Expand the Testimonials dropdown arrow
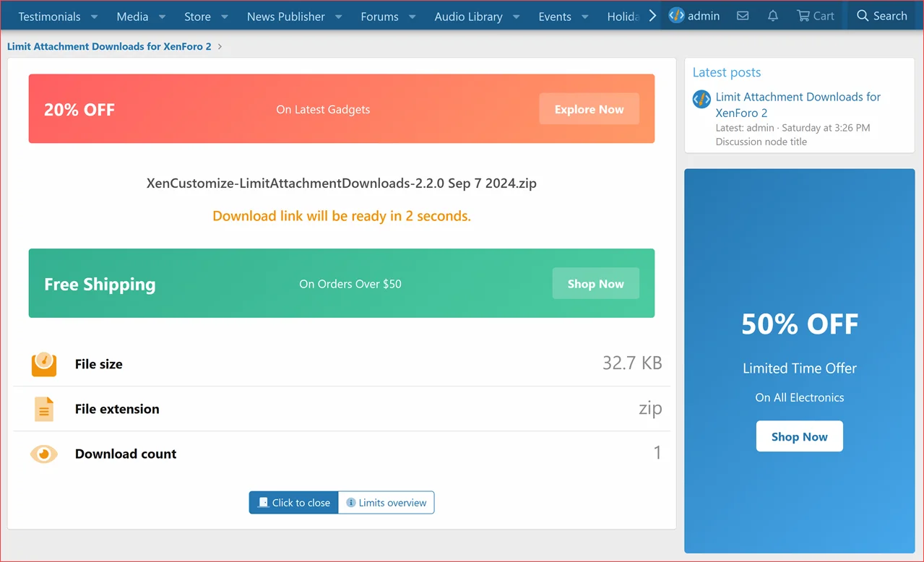 (x=94, y=17)
